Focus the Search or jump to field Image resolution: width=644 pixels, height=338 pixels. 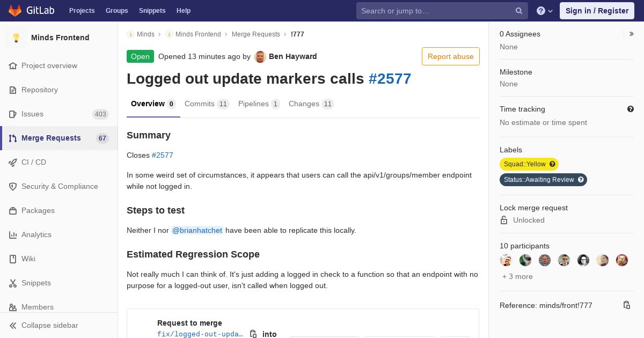click(442, 11)
